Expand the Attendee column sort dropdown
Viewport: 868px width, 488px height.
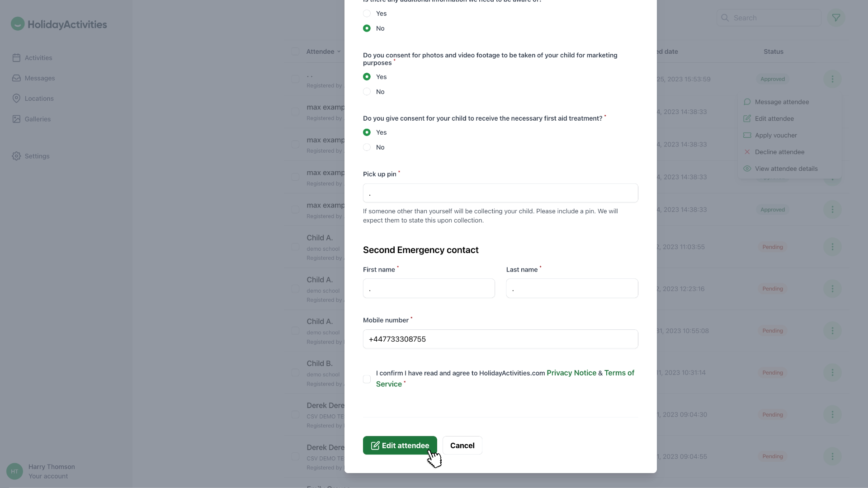(339, 52)
